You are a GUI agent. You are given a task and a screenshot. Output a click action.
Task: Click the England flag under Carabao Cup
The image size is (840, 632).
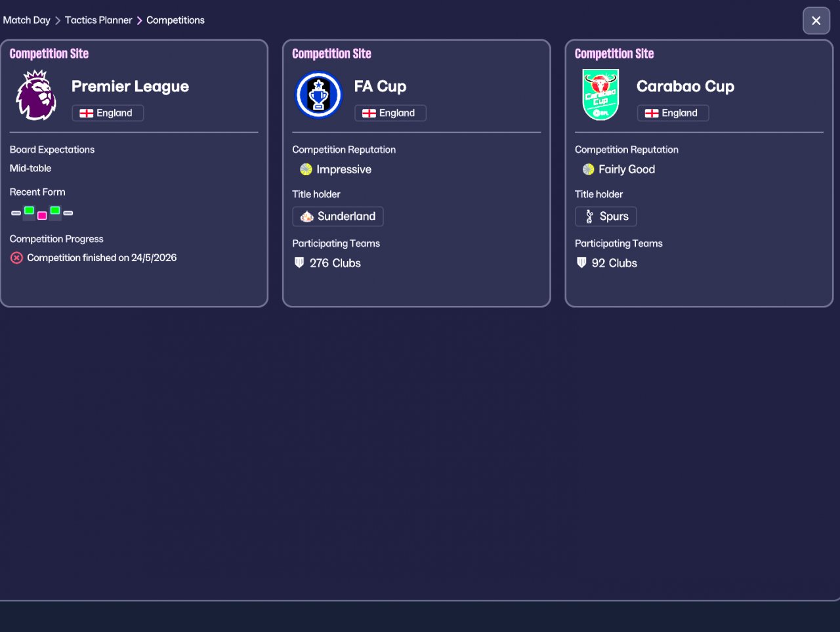coord(652,113)
